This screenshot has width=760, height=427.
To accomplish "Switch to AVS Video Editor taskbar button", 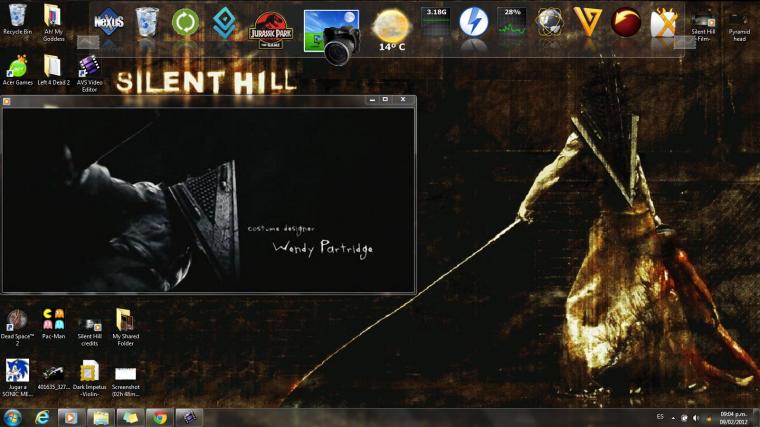I will pyautogui.click(x=189, y=417).
